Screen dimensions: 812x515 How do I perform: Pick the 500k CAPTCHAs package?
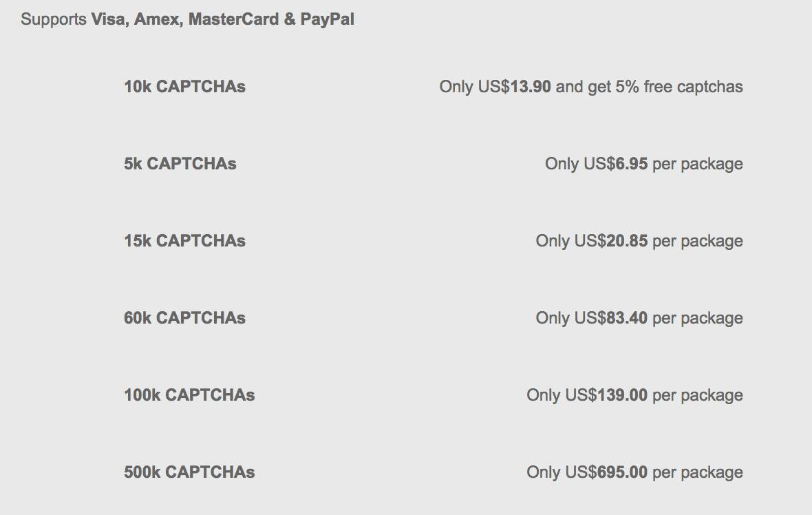point(189,472)
